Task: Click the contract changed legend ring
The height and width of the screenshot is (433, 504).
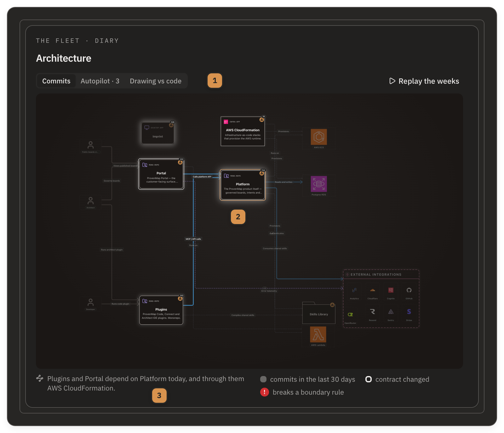Action: pos(369,379)
